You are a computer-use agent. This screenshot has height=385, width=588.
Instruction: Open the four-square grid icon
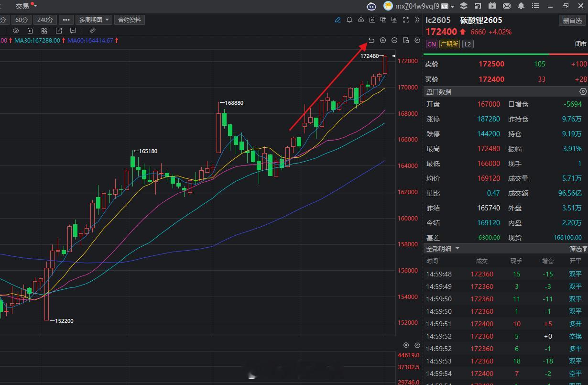(x=44, y=31)
